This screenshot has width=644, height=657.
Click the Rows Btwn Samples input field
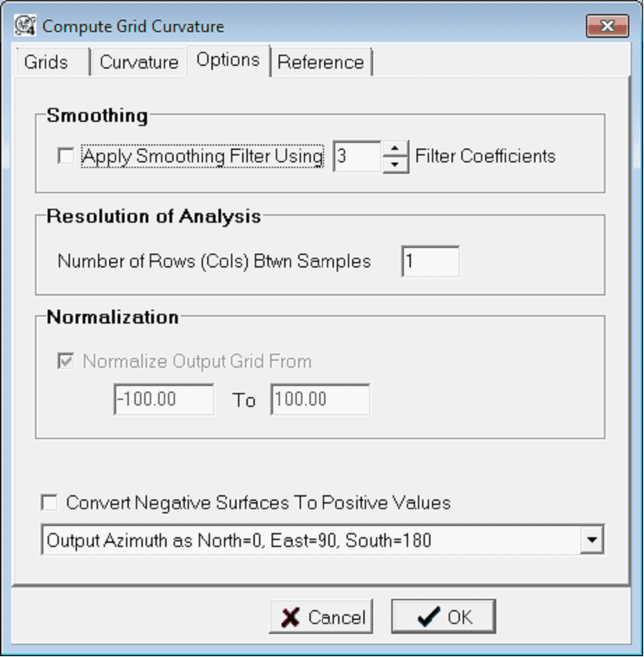[x=430, y=262]
